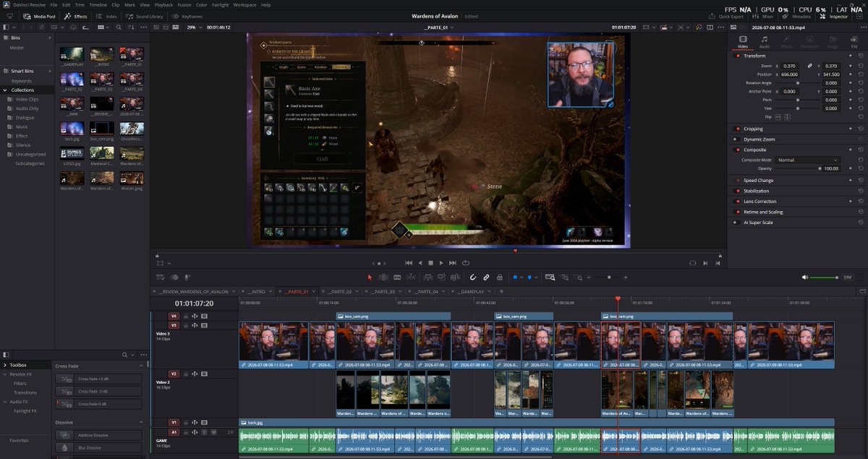Toggle the Retime and Scaling switch
Viewport: 868px width, 459px height.
tap(736, 212)
